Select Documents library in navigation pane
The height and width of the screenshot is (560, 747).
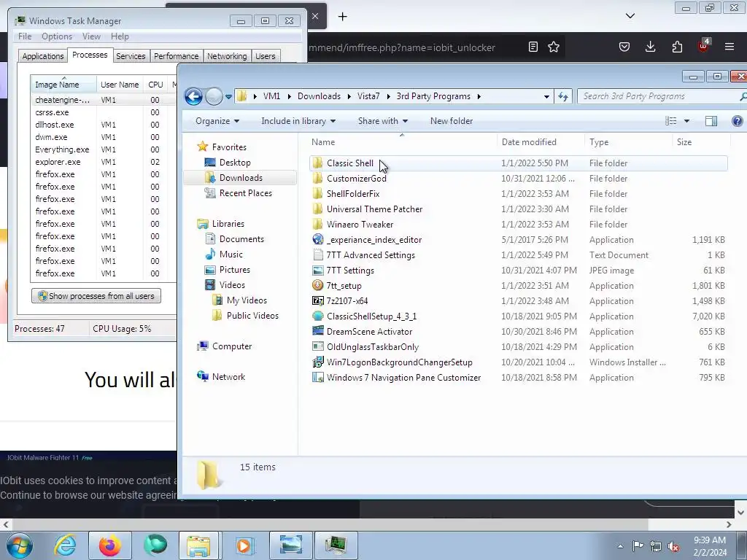241,239
